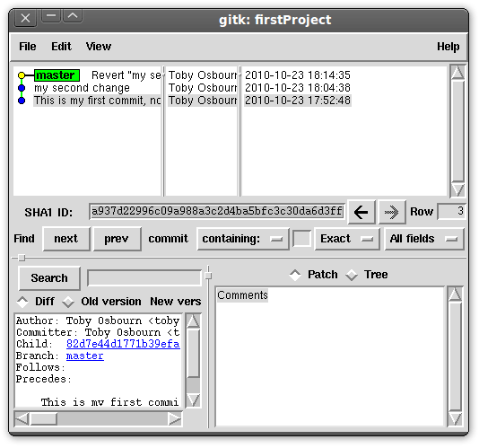Select the 'my second change' commit
The width and height of the screenshot is (479, 448).
pos(82,88)
